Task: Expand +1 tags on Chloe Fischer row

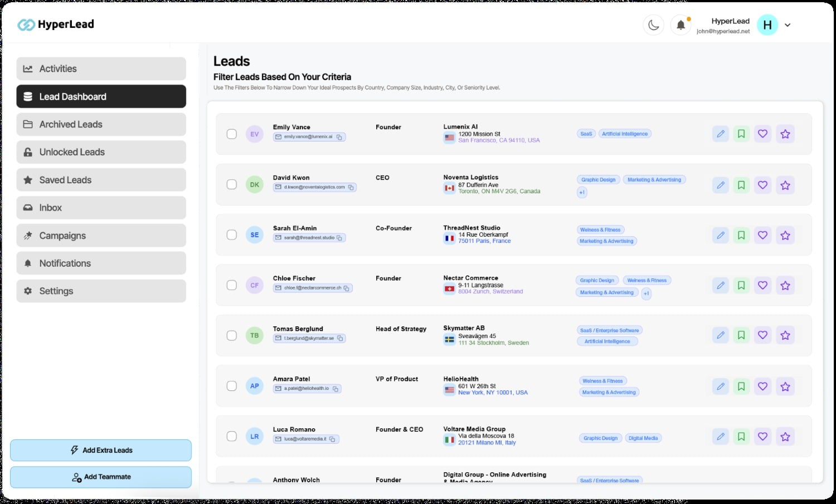Action: (x=646, y=293)
